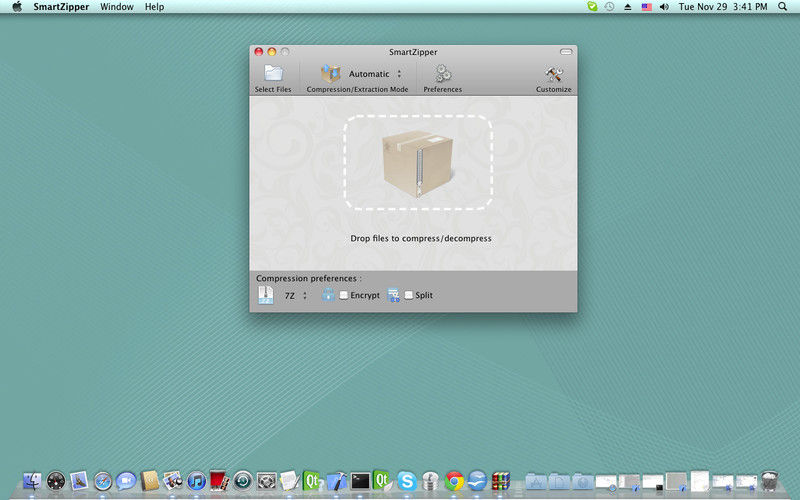Click the dashed drop zone box

[418, 162]
